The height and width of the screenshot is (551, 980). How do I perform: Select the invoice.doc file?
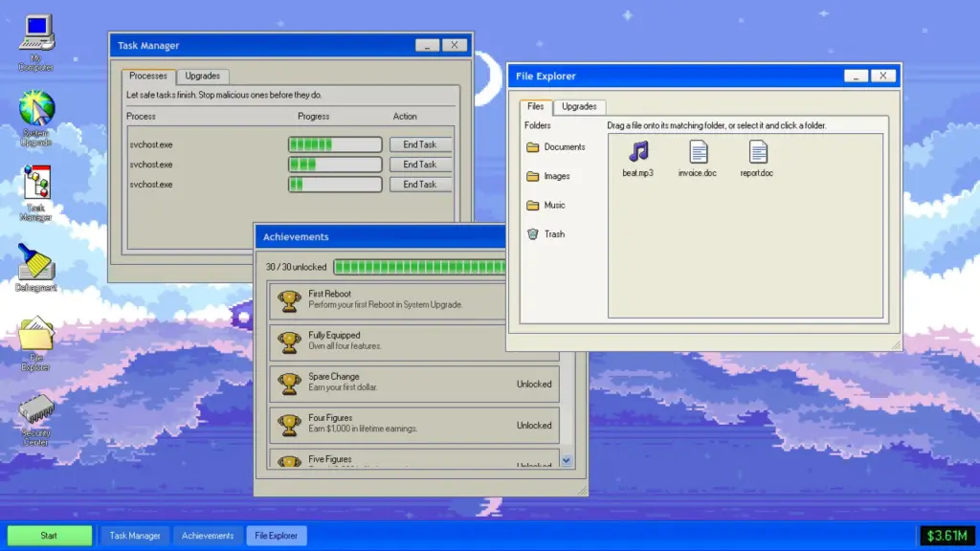pos(698,159)
